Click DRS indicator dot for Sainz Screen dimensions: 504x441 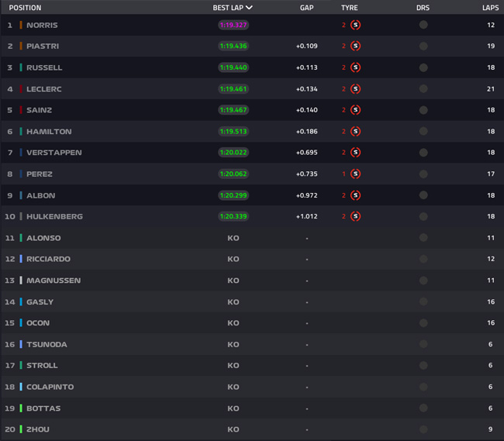[423, 110]
